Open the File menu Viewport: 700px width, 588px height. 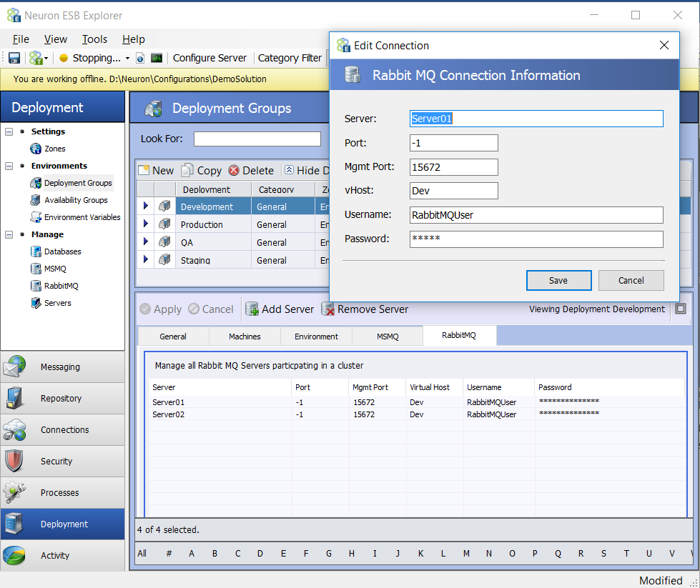[21, 39]
